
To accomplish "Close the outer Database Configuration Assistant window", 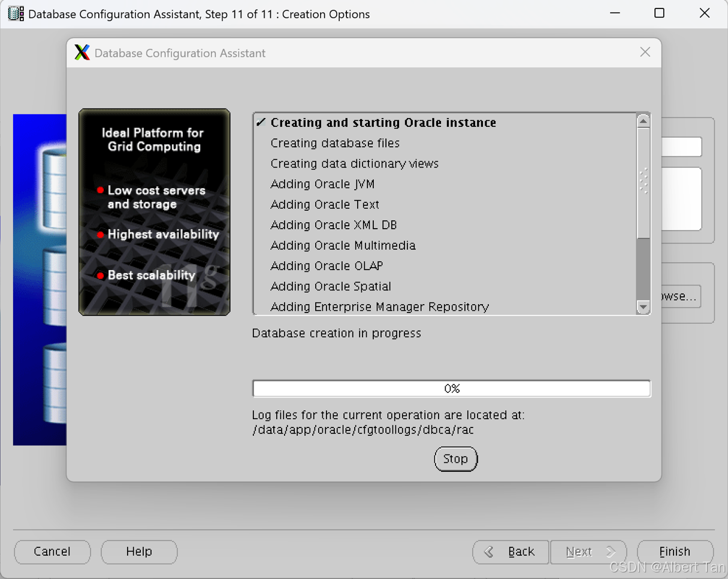I will tap(705, 13).
